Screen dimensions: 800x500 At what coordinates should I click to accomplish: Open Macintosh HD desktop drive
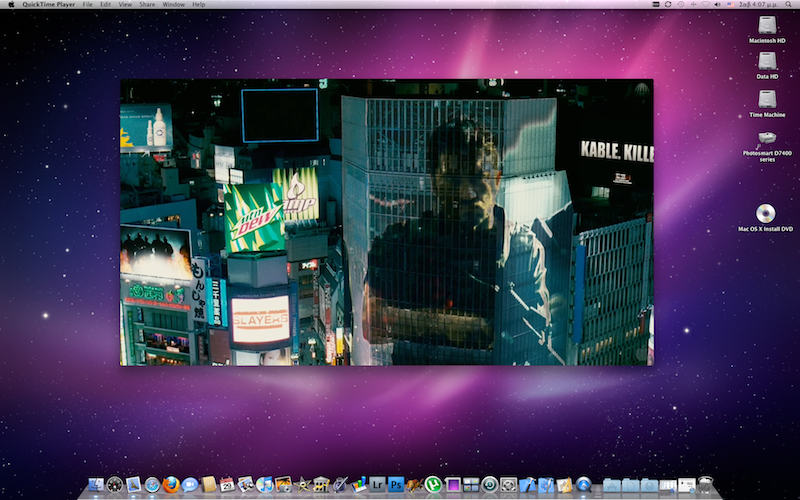pos(767,29)
